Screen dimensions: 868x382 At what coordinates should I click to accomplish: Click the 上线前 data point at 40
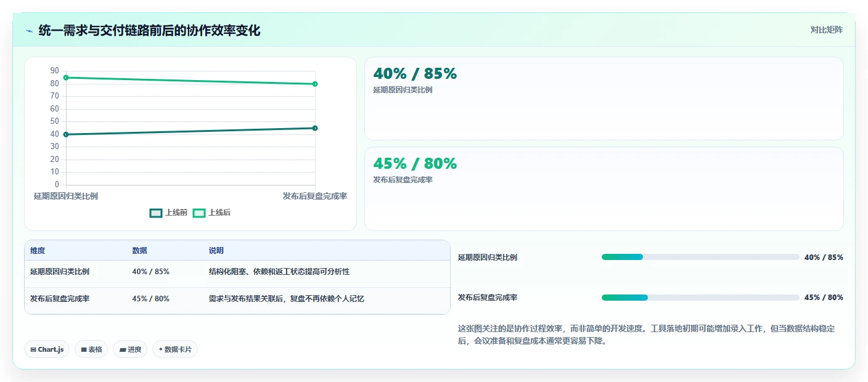pyautogui.click(x=66, y=134)
